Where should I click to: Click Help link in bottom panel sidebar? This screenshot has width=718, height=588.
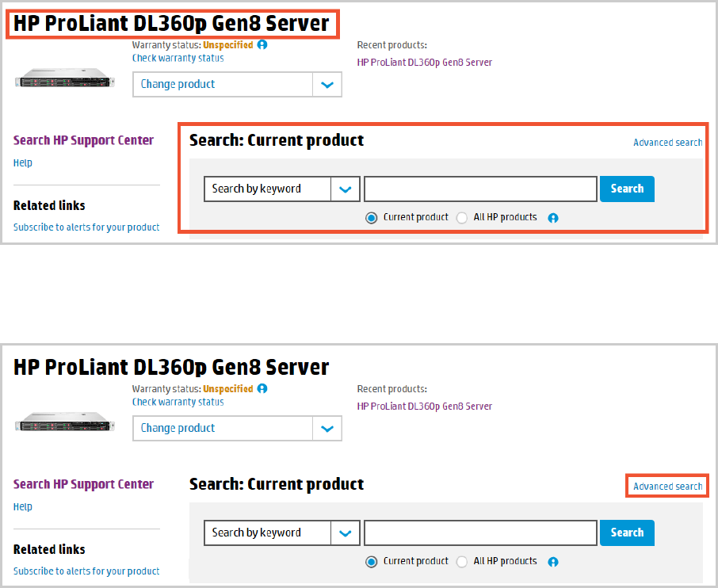(x=22, y=506)
